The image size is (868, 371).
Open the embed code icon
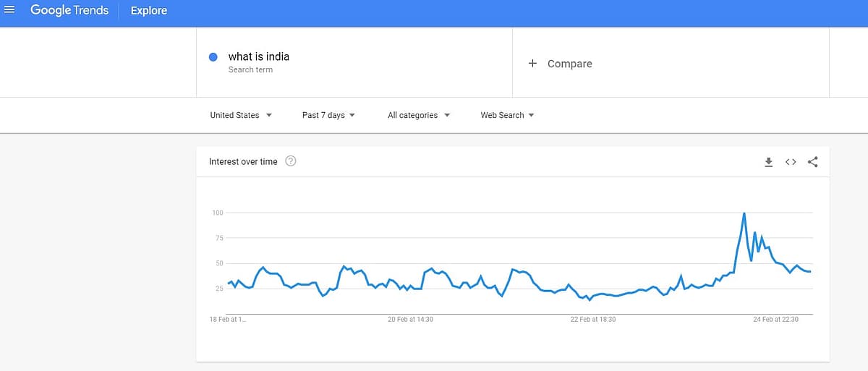tap(791, 162)
